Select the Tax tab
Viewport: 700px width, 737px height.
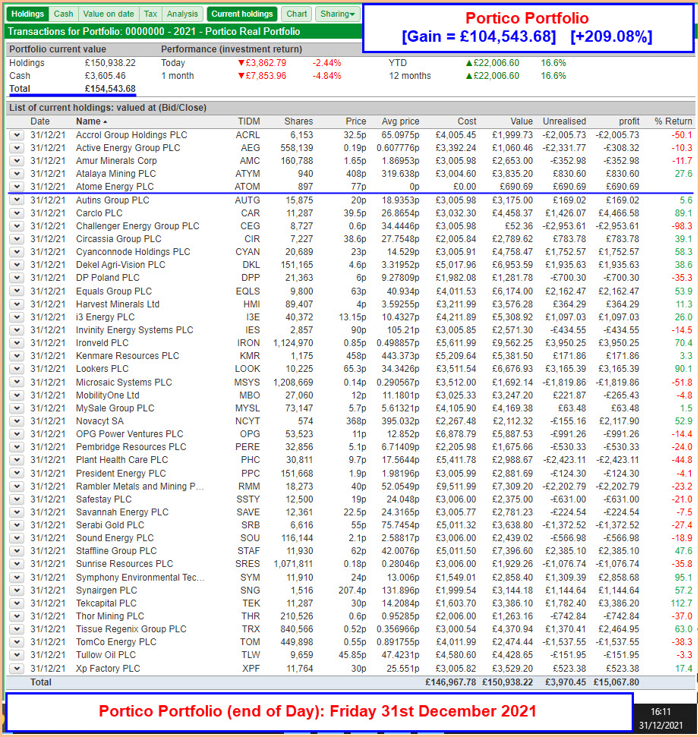[x=151, y=14]
